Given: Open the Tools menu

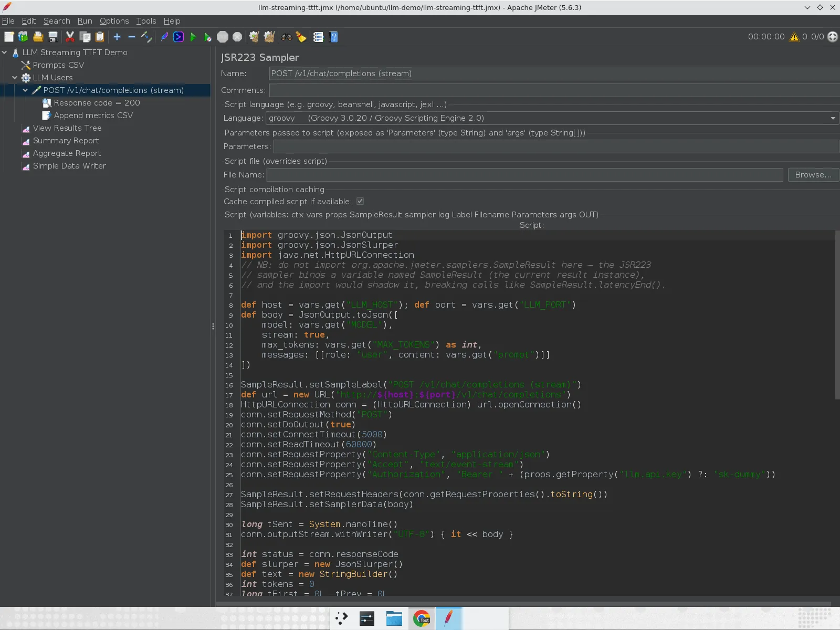Looking at the screenshot, I should pos(146,21).
